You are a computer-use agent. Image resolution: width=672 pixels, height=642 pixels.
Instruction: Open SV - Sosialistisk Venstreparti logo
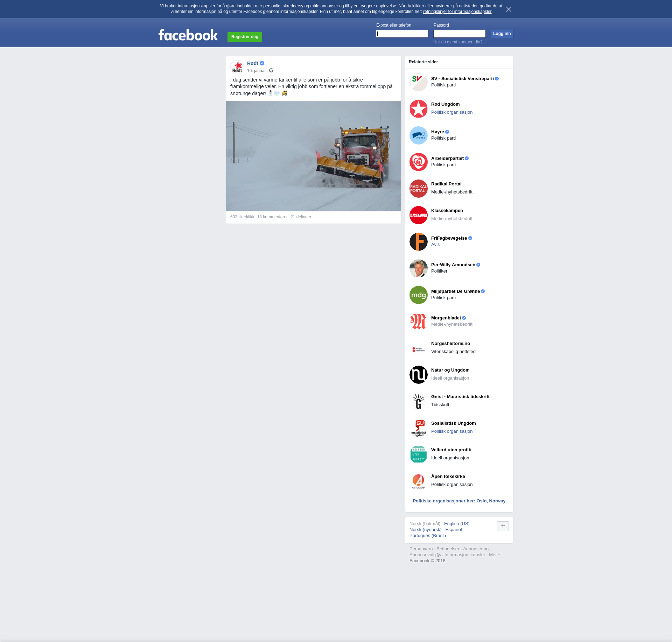[x=419, y=82]
